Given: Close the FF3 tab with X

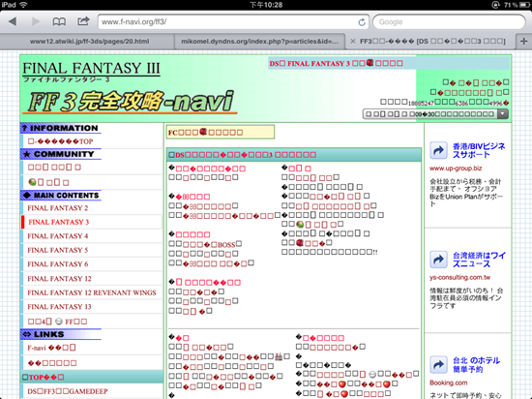Looking at the screenshot, I should coord(353,41).
